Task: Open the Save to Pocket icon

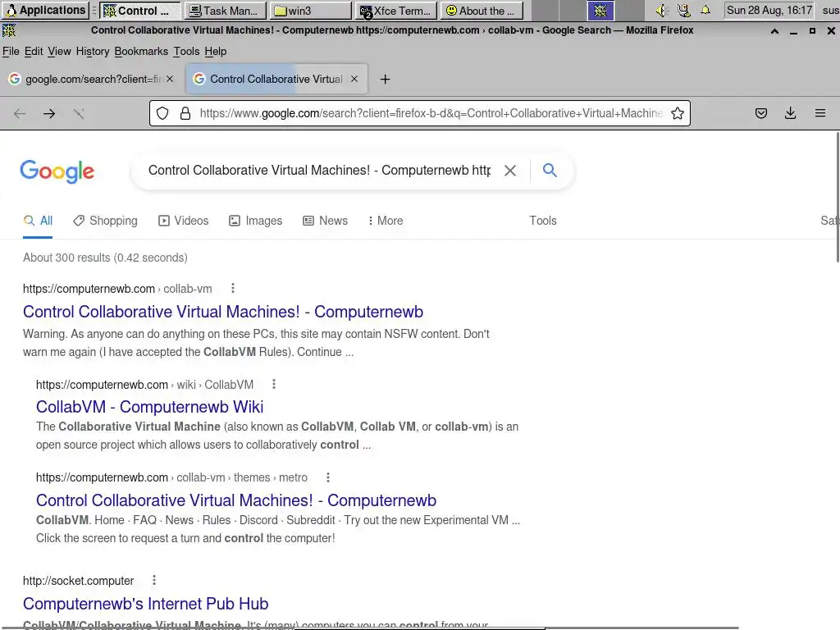Action: 761,113
